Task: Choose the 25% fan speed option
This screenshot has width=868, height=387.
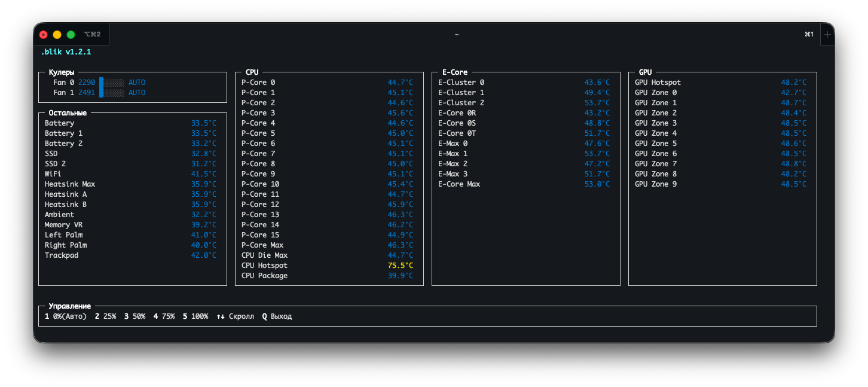Action: [x=106, y=316]
